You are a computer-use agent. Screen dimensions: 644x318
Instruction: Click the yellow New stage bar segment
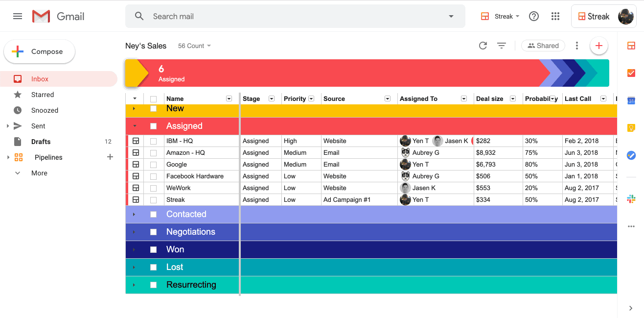tap(136, 73)
